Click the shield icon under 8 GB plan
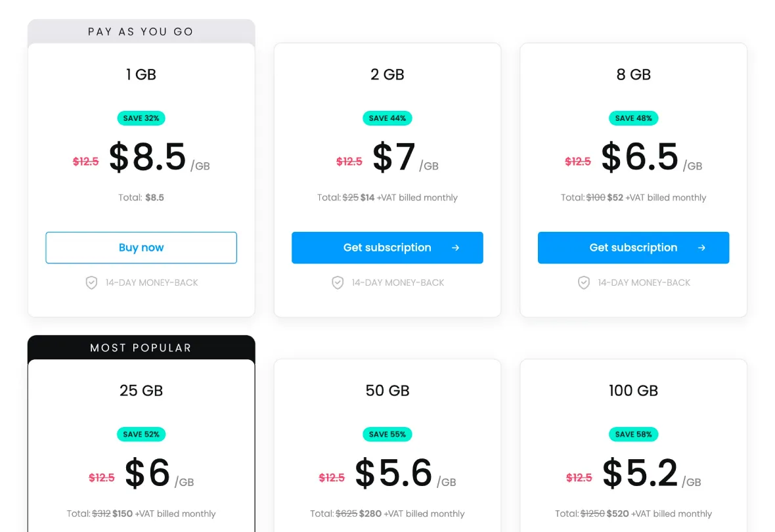The image size is (775, 532). click(x=584, y=283)
